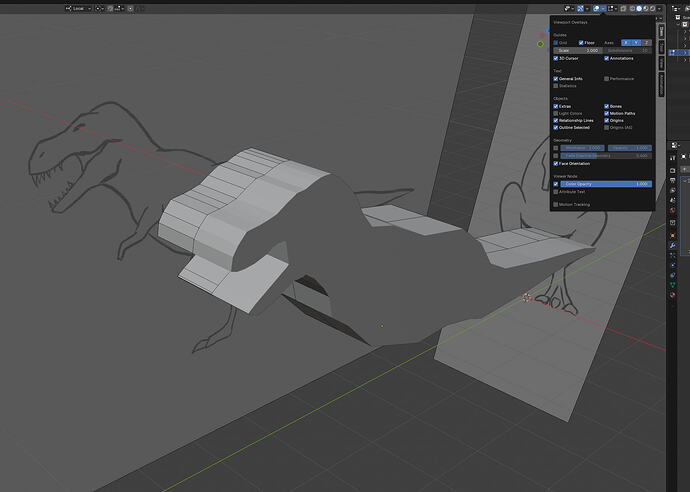Toggle Outline Selected checkbox

(556, 128)
